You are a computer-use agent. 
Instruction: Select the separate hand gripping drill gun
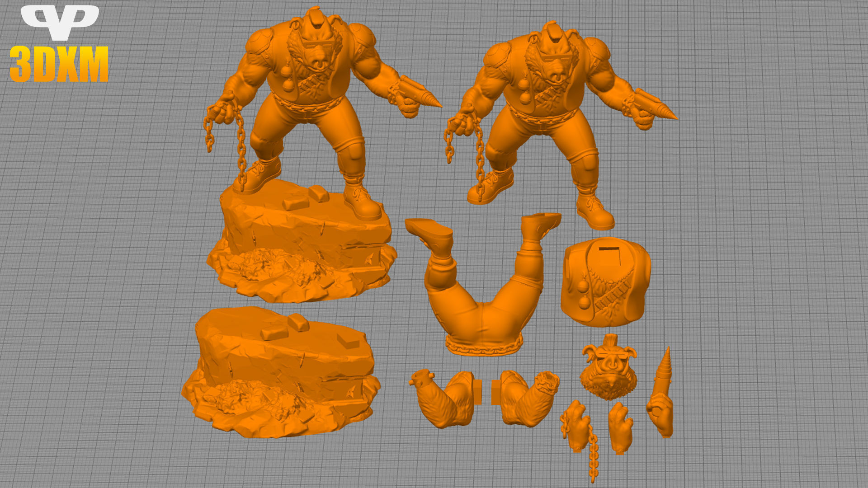[x=660, y=393]
